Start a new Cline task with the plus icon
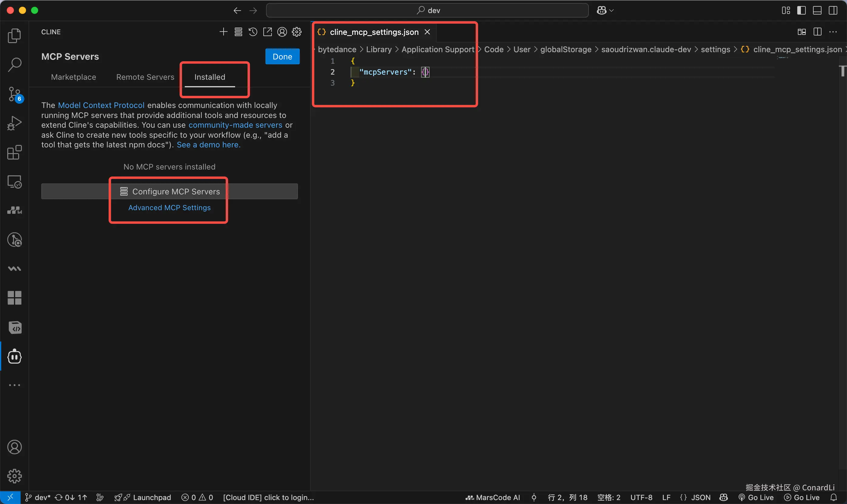The width and height of the screenshot is (847, 504). coord(223,32)
